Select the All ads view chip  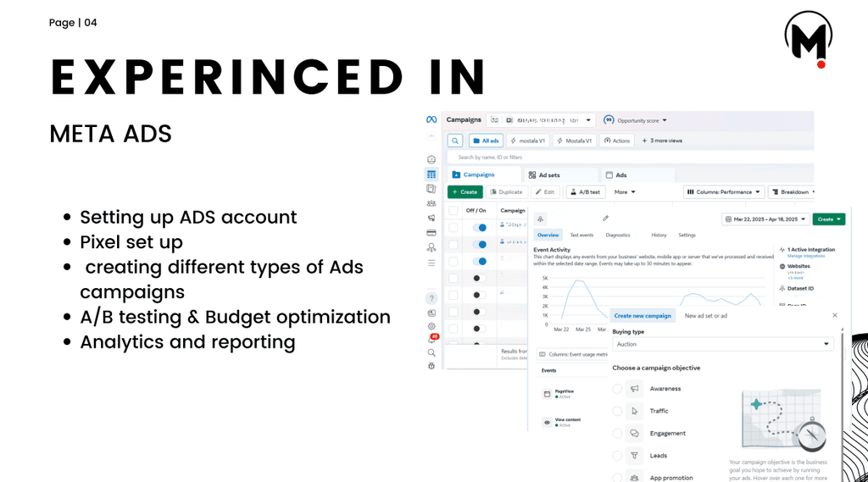(x=486, y=141)
